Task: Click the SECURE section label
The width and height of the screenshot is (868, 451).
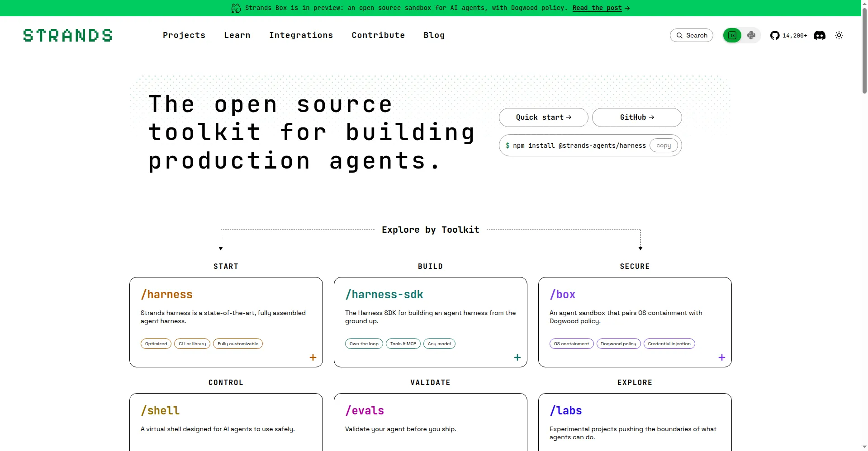Action: point(635,267)
